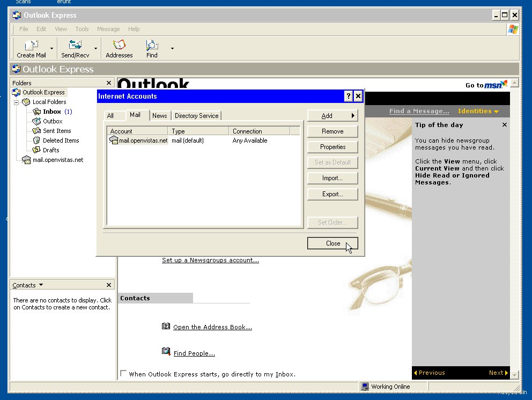
Task: Click the Go to msn link
Action: pyautogui.click(x=486, y=85)
